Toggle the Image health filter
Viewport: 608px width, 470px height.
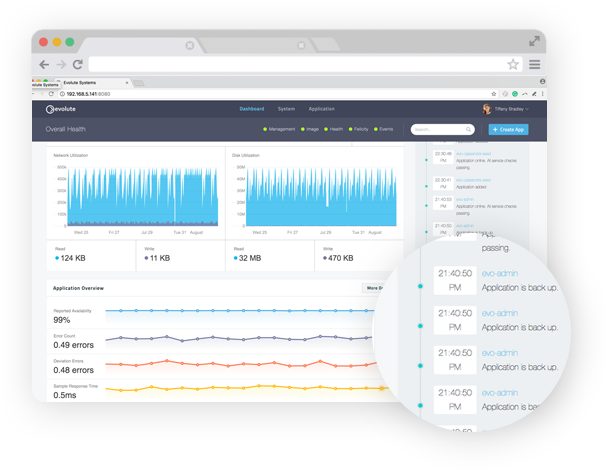pos(310,129)
